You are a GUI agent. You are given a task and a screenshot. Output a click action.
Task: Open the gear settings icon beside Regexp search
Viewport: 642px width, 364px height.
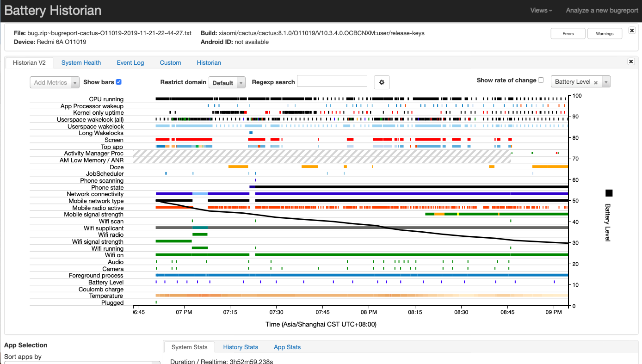click(382, 82)
